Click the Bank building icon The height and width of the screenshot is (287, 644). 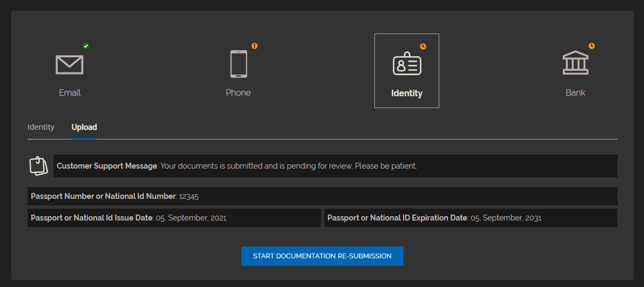pos(575,64)
